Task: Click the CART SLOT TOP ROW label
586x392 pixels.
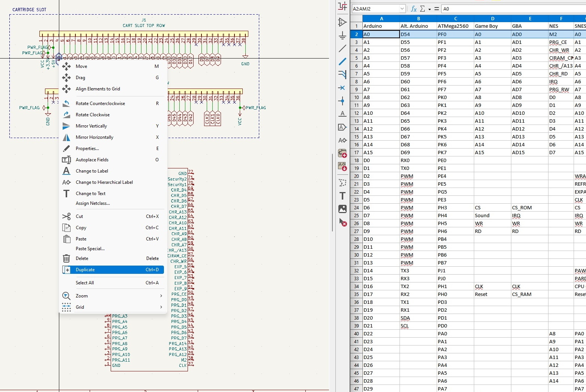Action: click(x=144, y=26)
